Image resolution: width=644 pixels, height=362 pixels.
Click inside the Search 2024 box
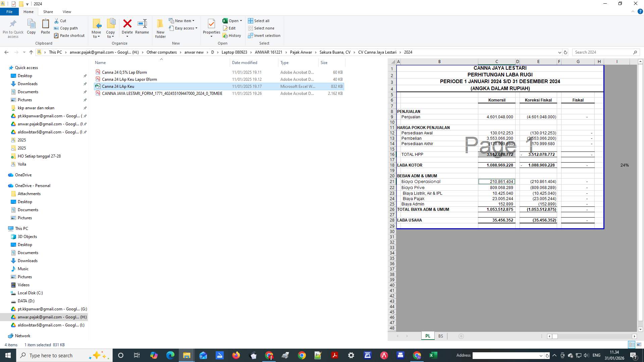(604, 52)
